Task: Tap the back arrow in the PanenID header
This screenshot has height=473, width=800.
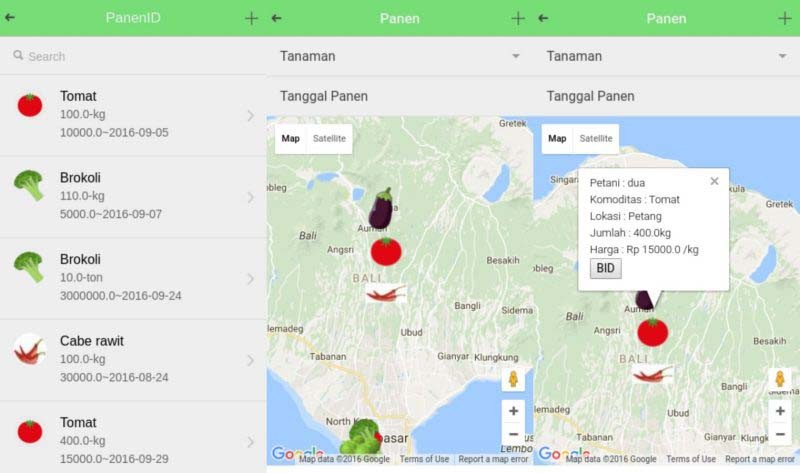Action: click(x=10, y=18)
